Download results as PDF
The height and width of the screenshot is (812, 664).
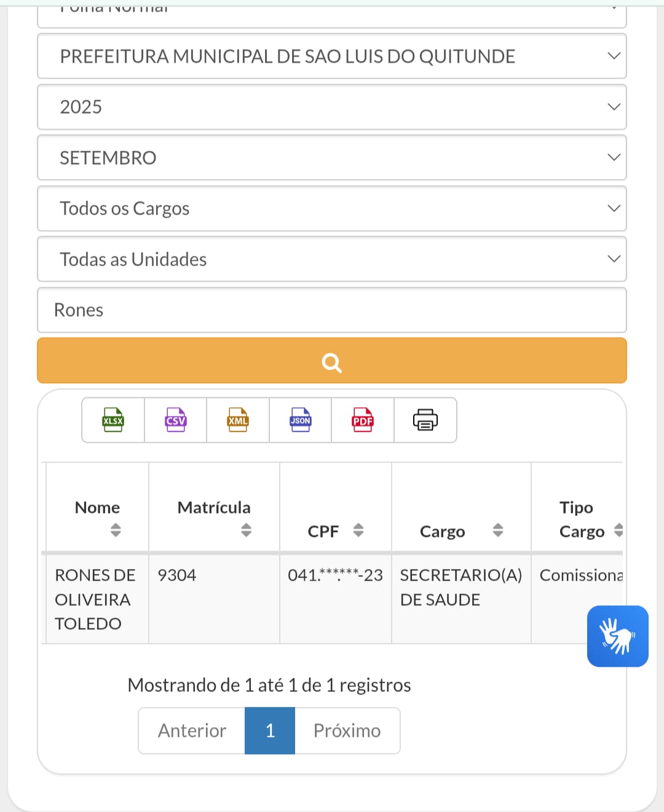click(x=363, y=420)
